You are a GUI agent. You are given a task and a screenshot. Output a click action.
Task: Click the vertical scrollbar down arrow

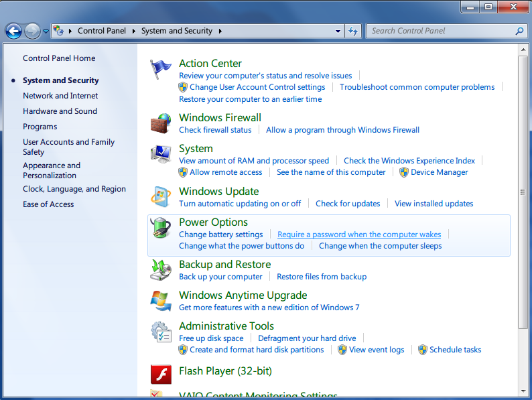[x=523, y=389]
